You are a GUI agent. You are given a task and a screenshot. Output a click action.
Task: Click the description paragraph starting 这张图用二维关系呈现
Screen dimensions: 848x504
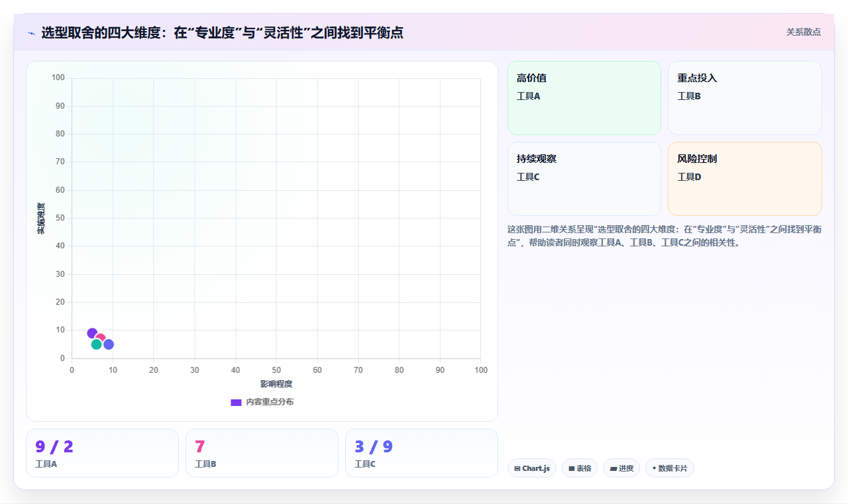664,236
